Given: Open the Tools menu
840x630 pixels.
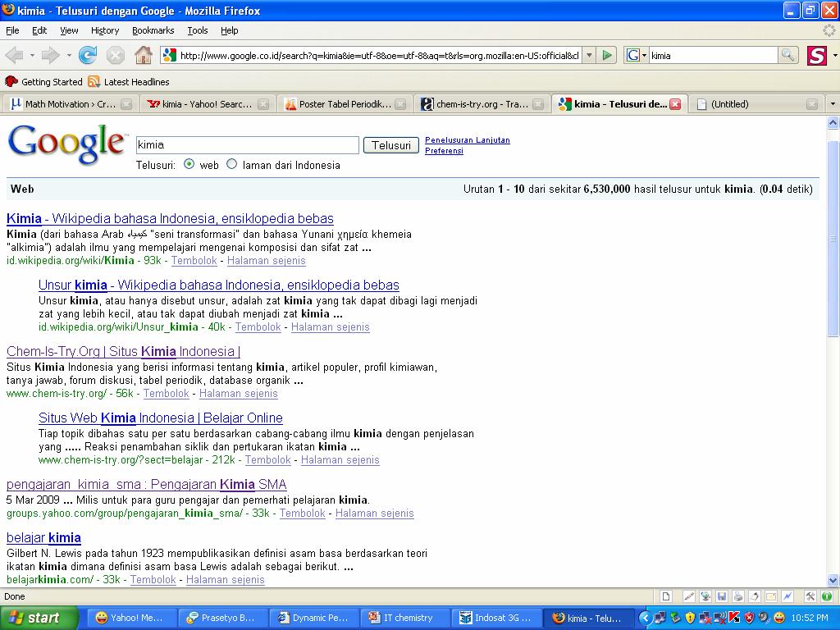Looking at the screenshot, I should pyautogui.click(x=198, y=30).
